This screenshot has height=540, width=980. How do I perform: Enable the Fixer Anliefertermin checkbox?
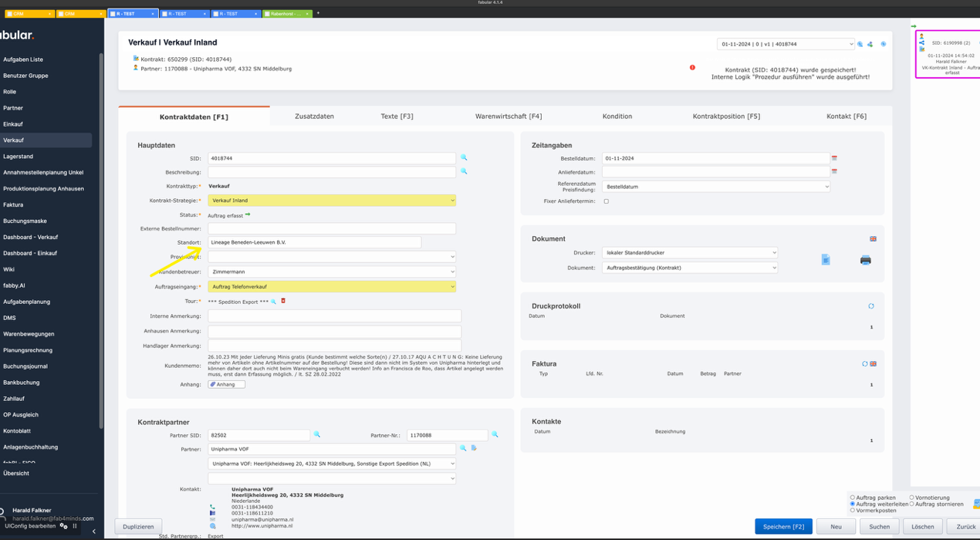[607, 201]
